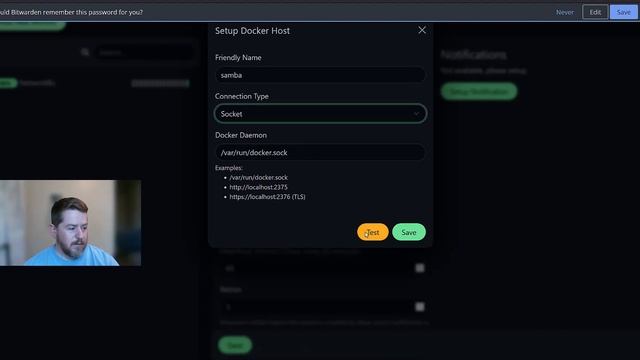
Task: Click Edit in the Bitwarden bar
Action: (595, 12)
